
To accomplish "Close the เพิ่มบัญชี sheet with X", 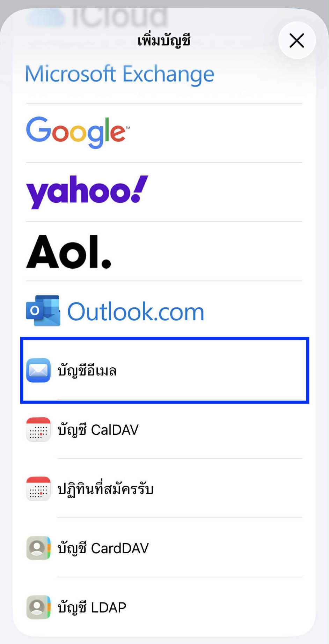I will 297,40.
